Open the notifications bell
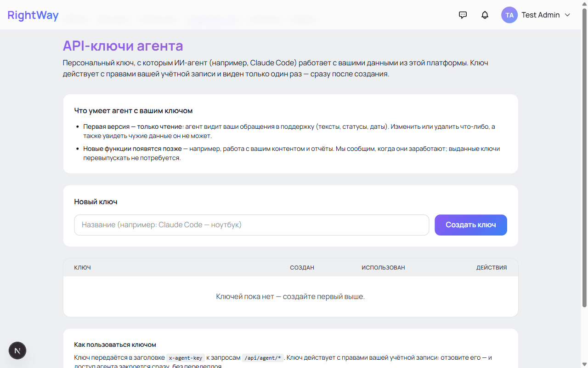The width and height of the screenshot is (588, 368). coord(485,15)
